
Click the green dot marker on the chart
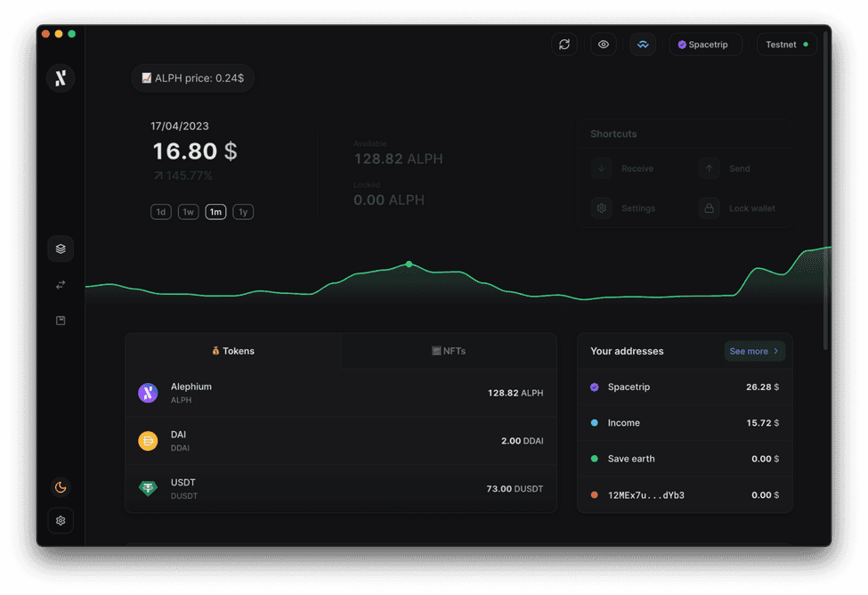(x=410, y=265)
